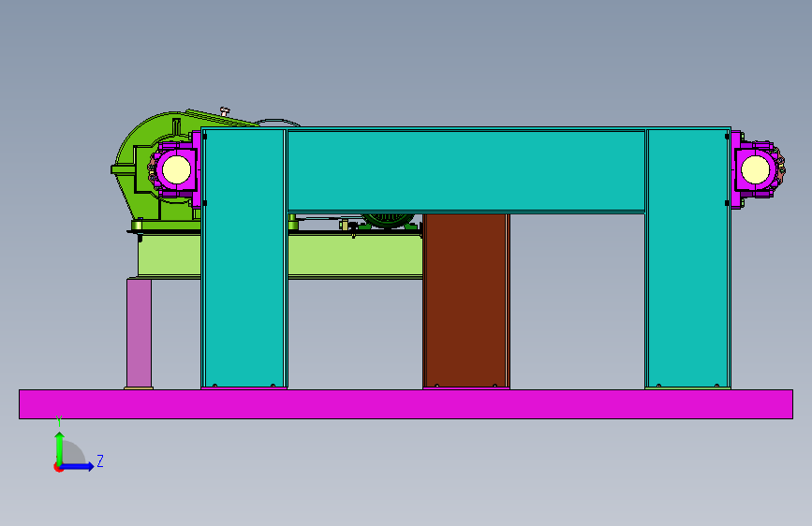The image size is (812, 526).
Task: Select the right teal vertical column
Action: (687, 257)
